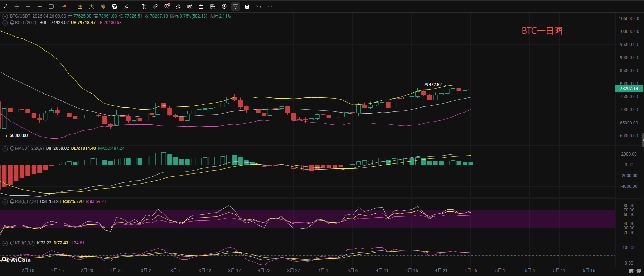
Task: Click the 主 toolbar item
Action: pos(80,6)
